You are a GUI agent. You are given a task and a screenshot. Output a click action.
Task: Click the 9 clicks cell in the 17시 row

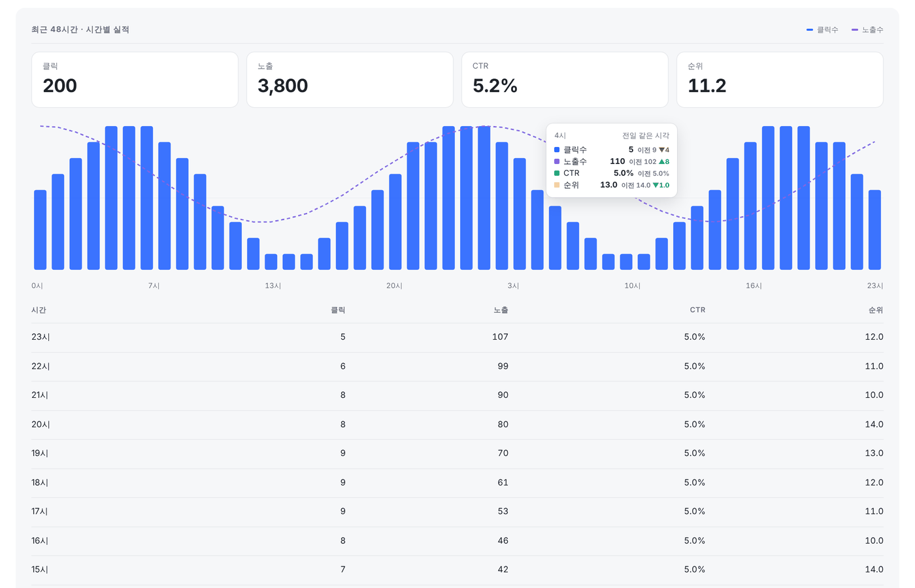pyautogui.click(x=342, y=512)
